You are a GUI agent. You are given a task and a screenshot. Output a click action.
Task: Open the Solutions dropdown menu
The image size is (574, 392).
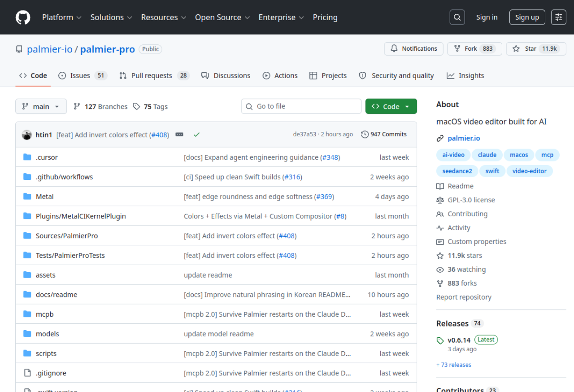111,17
